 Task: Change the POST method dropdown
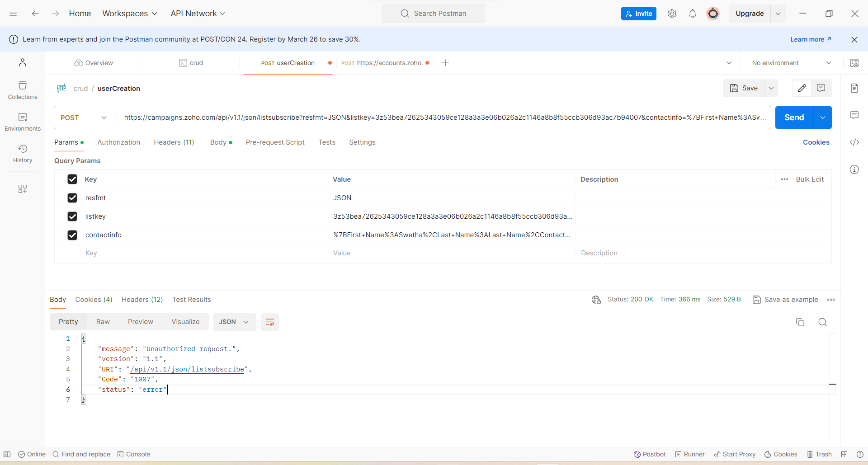click(x=84, y=117)
